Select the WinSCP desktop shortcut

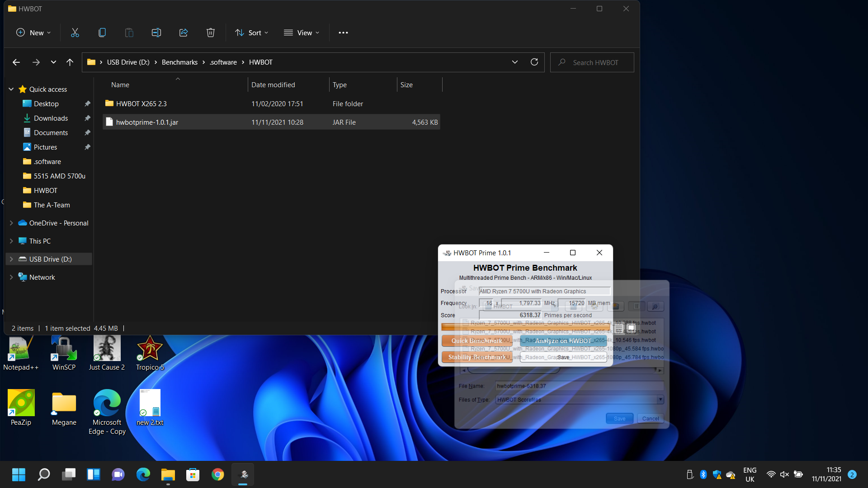[x=64, y=353]
